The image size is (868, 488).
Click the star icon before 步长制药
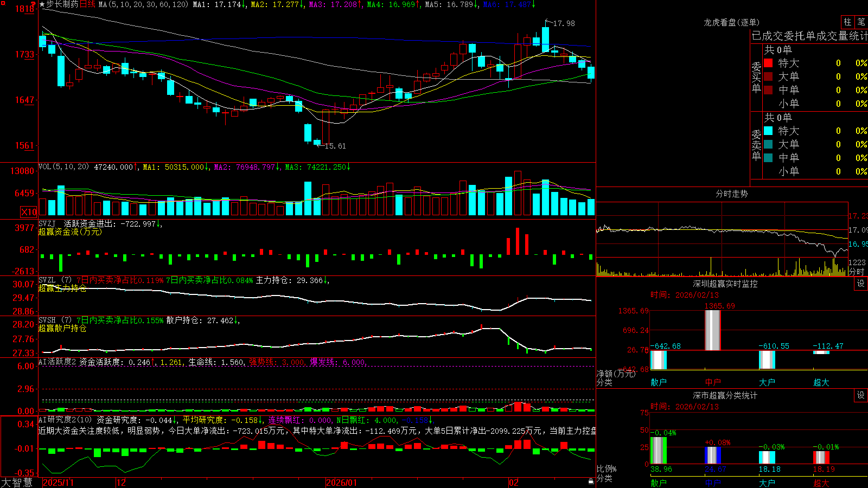[42, 4]
